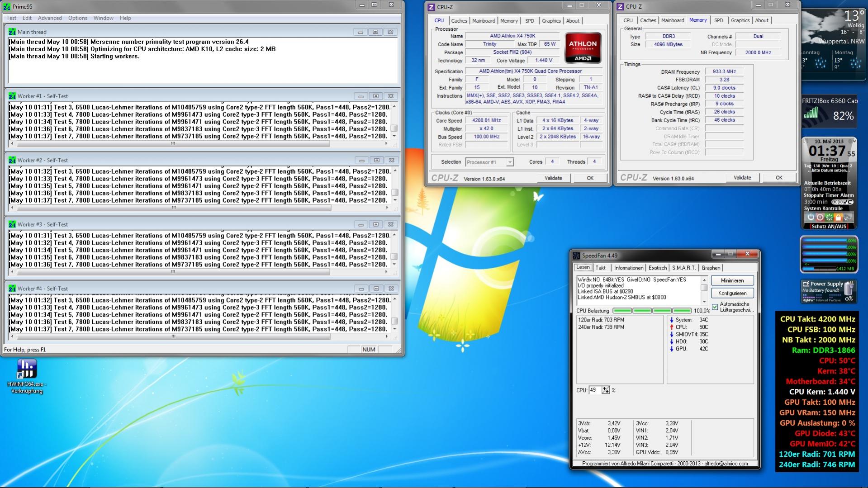Switch to About tab in the left CPU-Z window
Screen dimensions: 868x488
click(573, 21)
